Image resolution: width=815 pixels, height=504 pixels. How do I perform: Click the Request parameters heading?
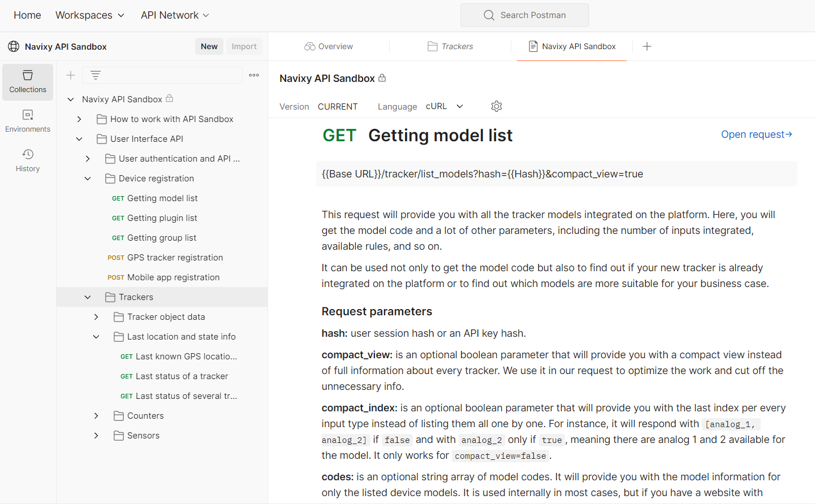(377, 311)
